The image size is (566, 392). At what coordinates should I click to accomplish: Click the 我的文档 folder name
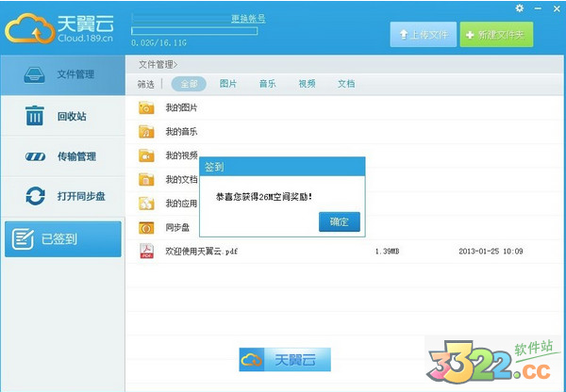[181, 180]
